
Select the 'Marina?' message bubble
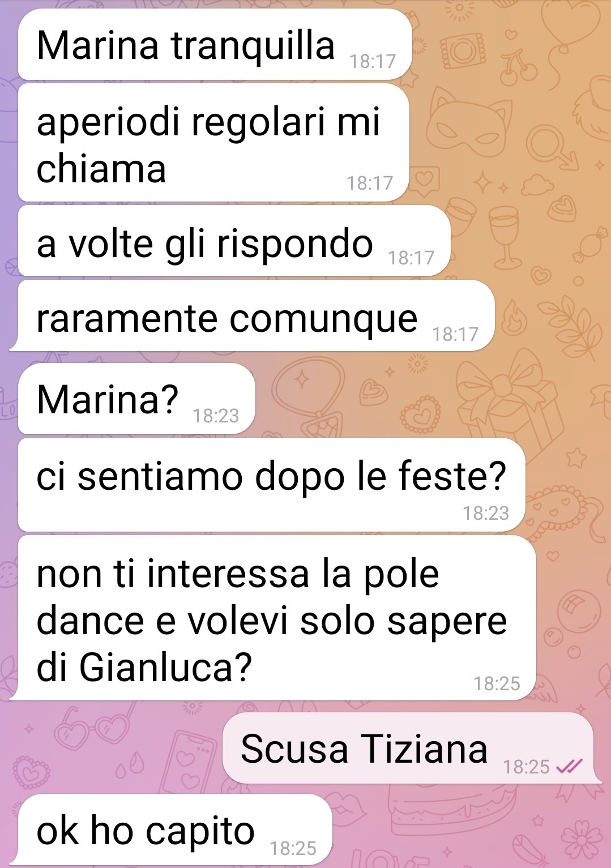tap(136, 399)
